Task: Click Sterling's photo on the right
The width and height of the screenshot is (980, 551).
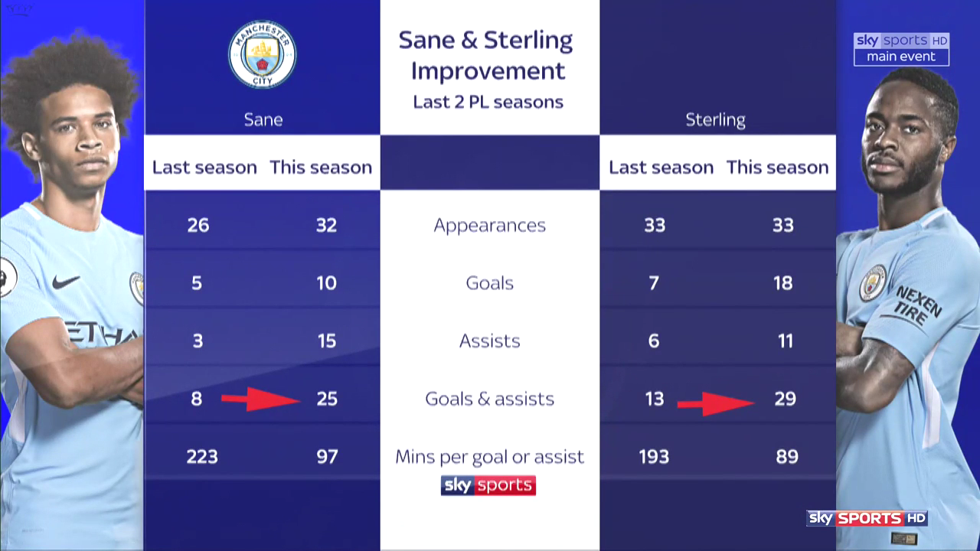Action: point(908,306)
